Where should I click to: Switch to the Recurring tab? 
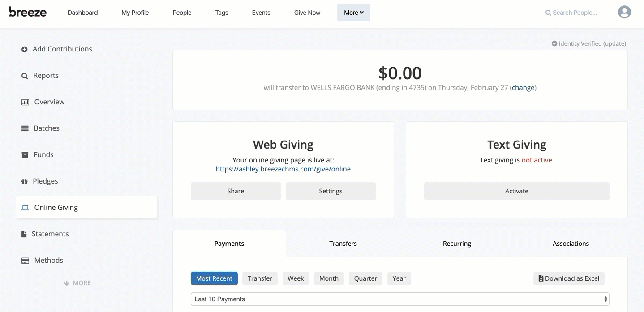pos(457,244)
